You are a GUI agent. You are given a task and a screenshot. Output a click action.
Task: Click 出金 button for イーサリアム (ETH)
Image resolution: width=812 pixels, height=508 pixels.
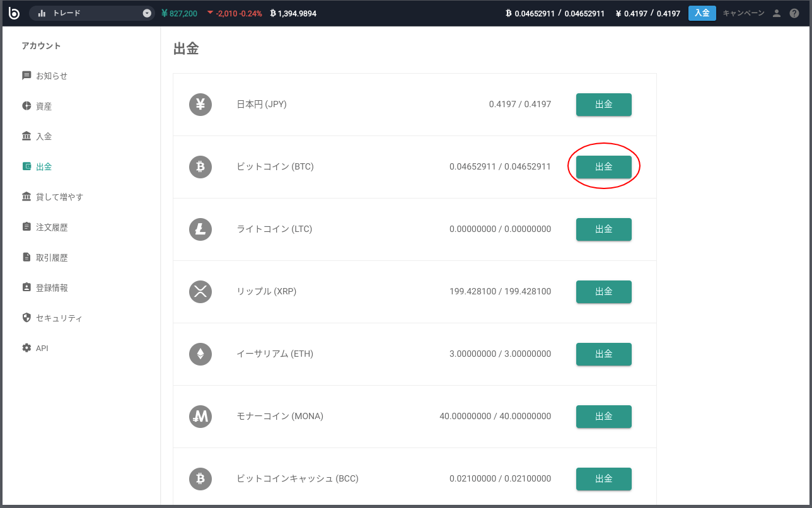604,354
